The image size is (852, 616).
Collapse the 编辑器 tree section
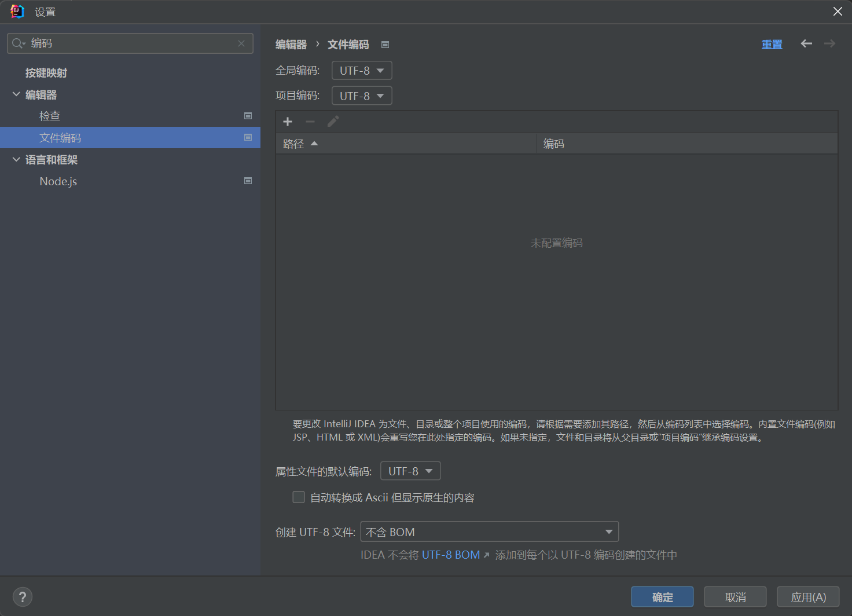coord(16,94)
